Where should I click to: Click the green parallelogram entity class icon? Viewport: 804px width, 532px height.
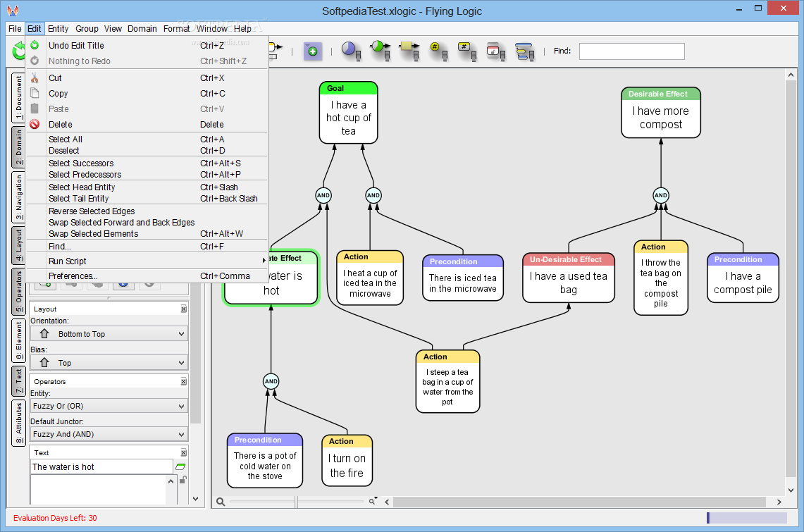click(180, 467)
